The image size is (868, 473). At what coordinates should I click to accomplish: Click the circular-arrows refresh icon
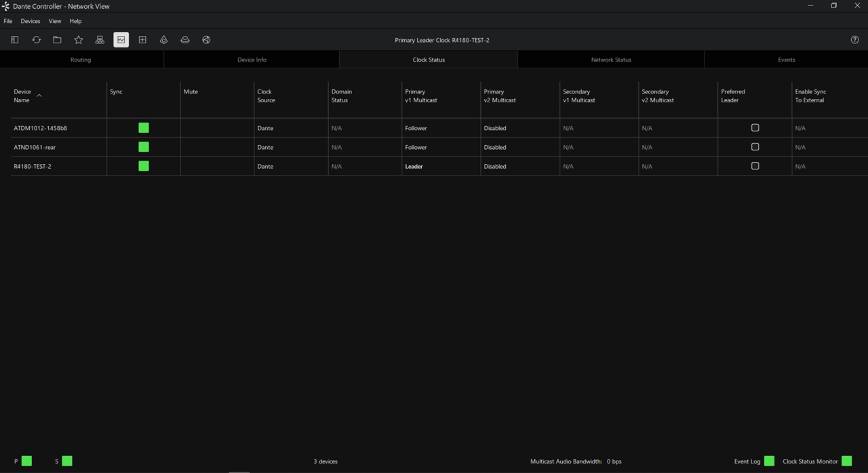[37, 40]
